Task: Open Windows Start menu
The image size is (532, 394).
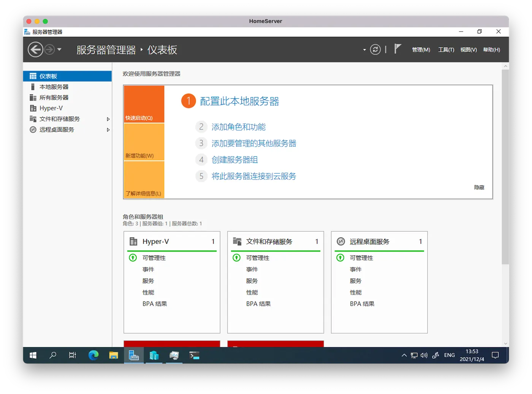Action: [33, 355]
